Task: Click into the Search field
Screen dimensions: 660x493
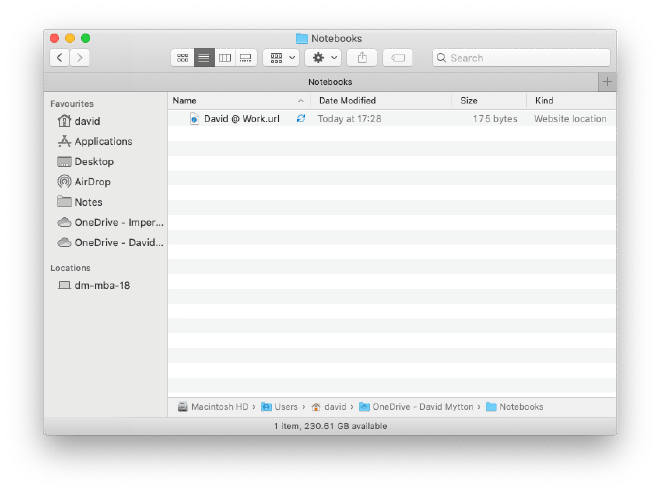Action: click(521, 58)
